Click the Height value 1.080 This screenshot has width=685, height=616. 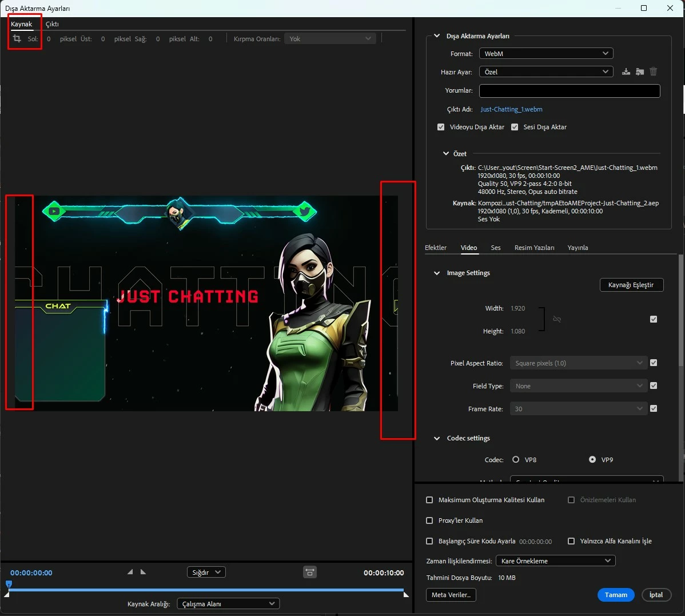(517, 331)
